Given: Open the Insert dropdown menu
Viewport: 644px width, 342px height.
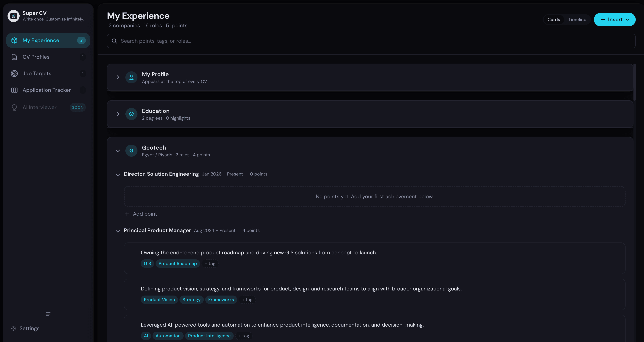Looking at the screenshot, I should pos(614,20).
